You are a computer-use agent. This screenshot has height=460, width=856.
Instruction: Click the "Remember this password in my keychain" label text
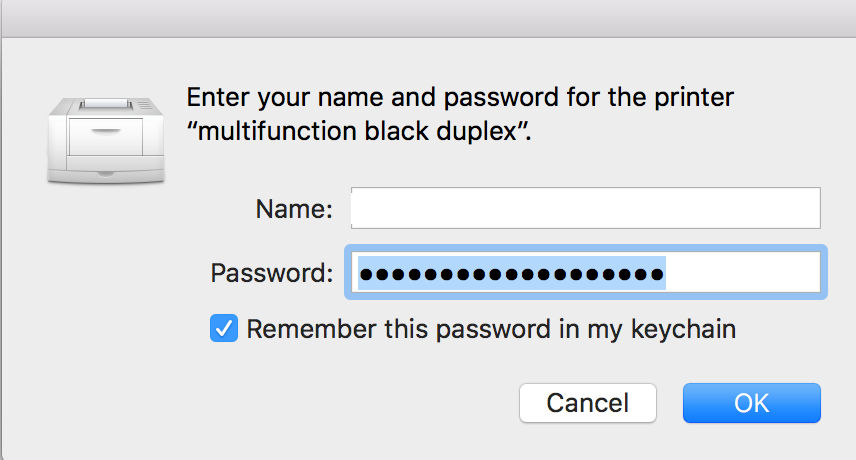pos(491,329)
